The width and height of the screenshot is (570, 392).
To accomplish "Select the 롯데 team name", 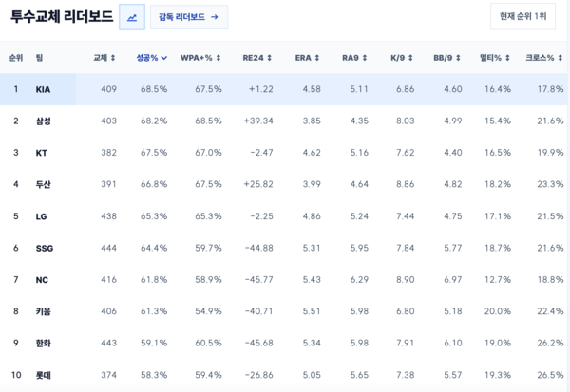I will pos(44,375).
